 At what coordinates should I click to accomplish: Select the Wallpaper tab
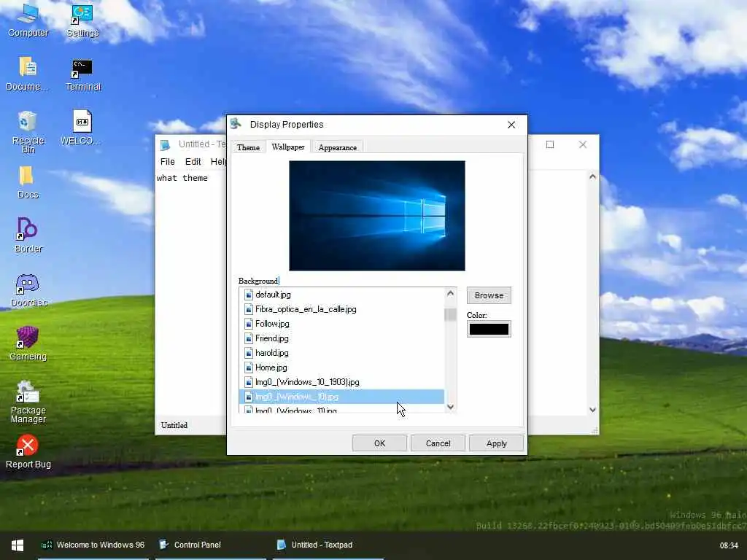pyautogui.click(x=287, y=147)
